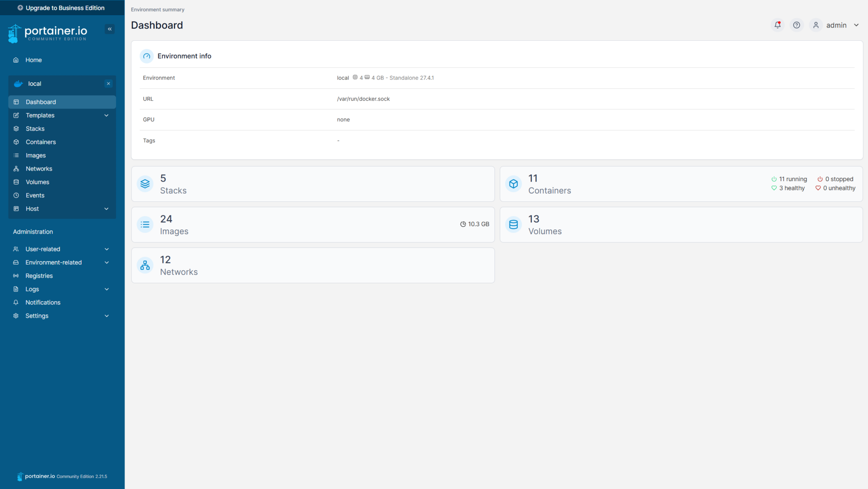The width and height of the screenshot is (868, 489).
Task: Expand the Host submenu
Action: coord(106,209)
